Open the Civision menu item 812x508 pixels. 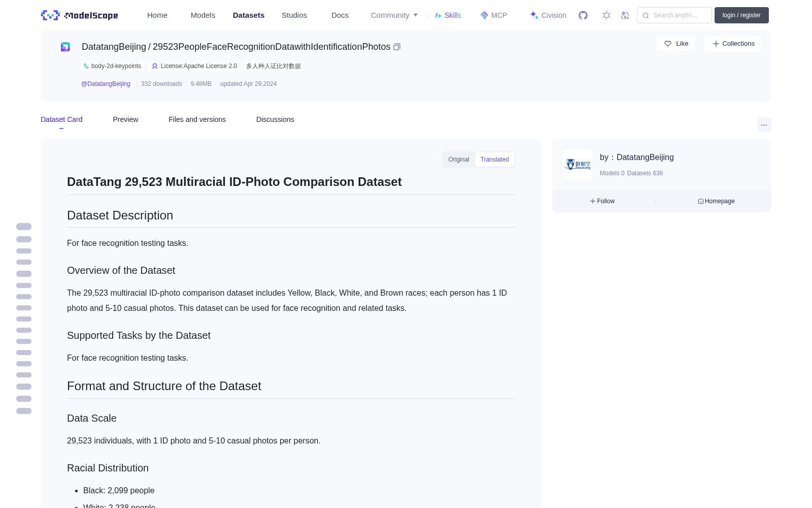pyautogui.click(x=548, y=15)
